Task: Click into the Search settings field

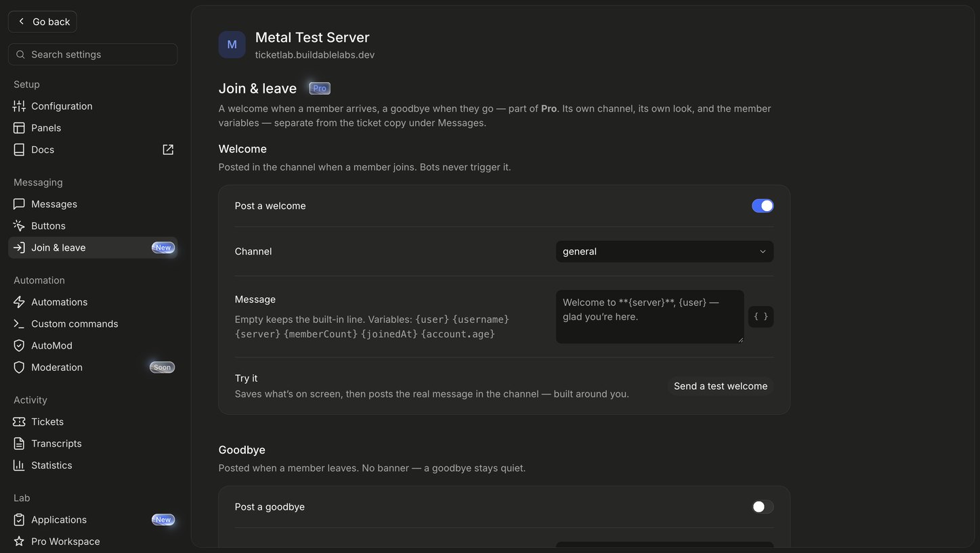Action: [x=93, y=55]
